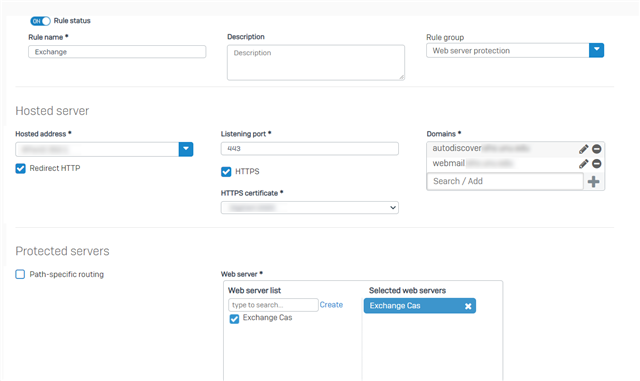Click the domains Search / Add field
This screenshot has height=381, width=640.
click(x=505, y=181)
